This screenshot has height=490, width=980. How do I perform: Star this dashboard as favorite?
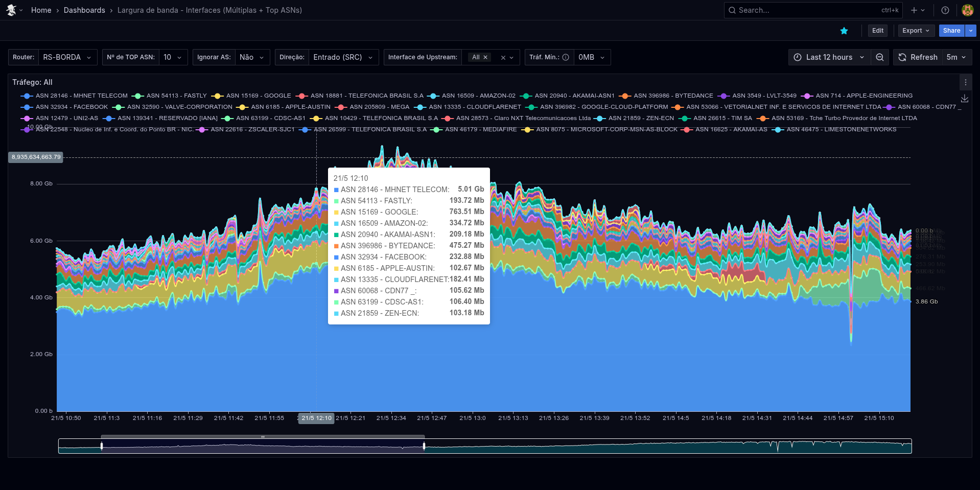(x=844, y=31)
